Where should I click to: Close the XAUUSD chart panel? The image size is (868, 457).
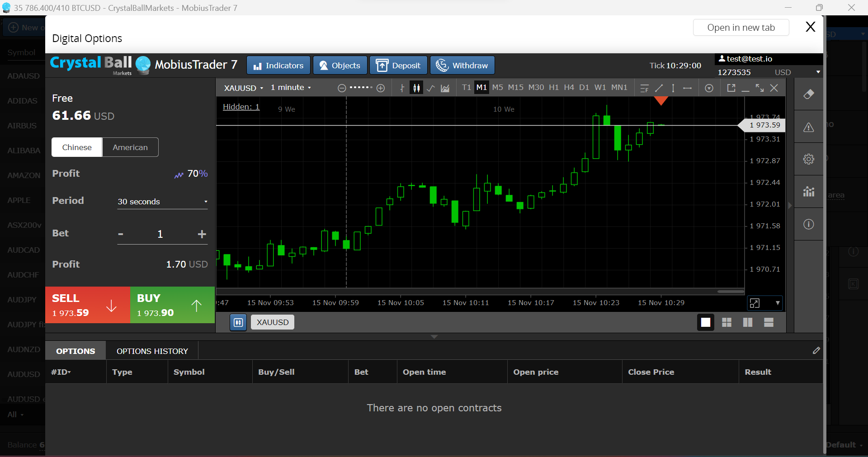pos(774,88)
